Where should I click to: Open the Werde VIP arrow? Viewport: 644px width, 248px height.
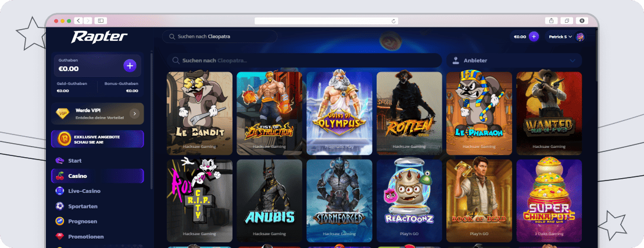point(134,114)
